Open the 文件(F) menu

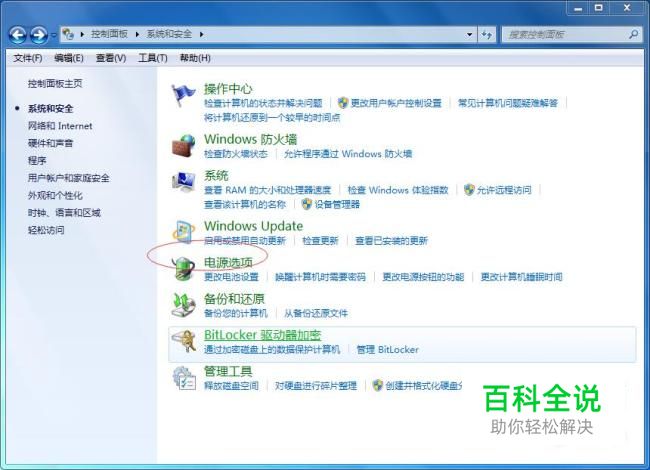pos(28,58)
